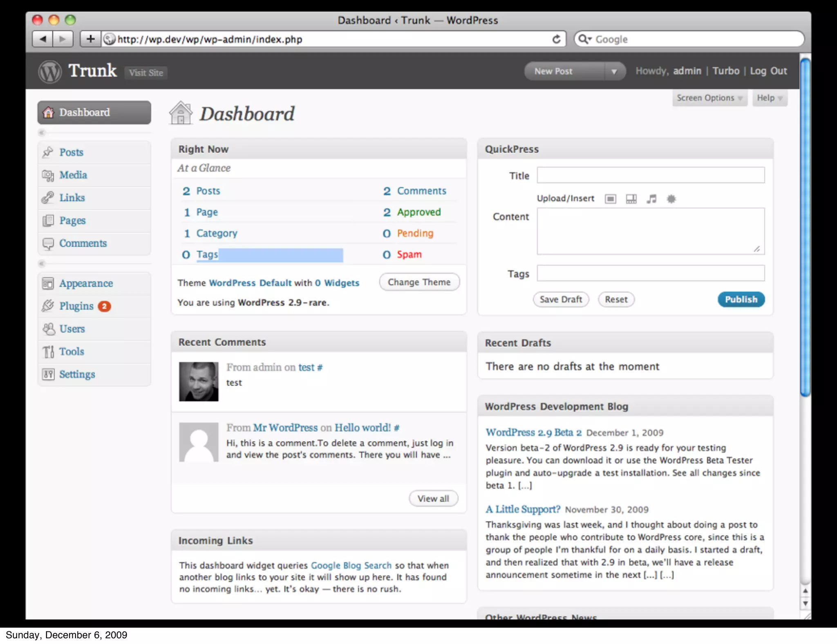The image size is (837, 644).
Task: Click the vertical page scrollbar thumb
Action: click(805, 227)
